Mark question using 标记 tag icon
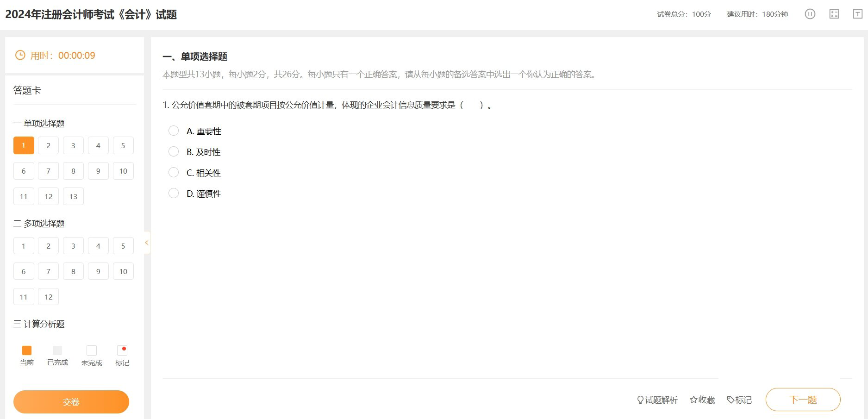Image resolution: width=868 pixels, height=419 pixels. (739, 400)
